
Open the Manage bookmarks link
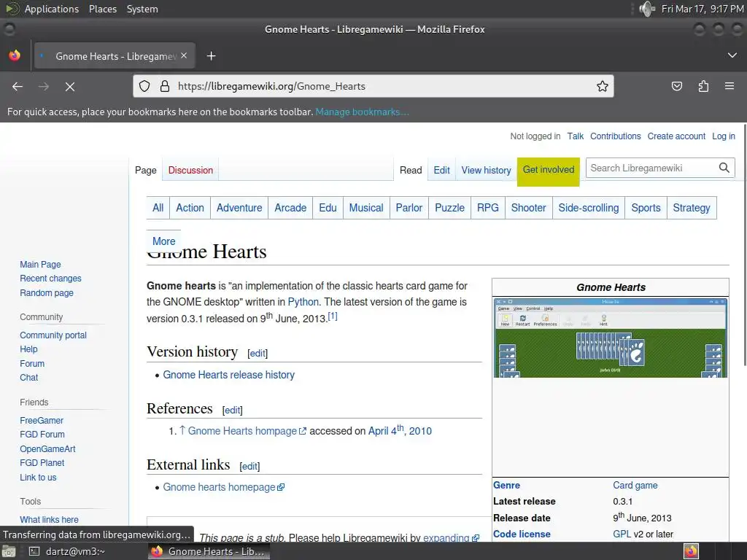click(x=362, y=112)
